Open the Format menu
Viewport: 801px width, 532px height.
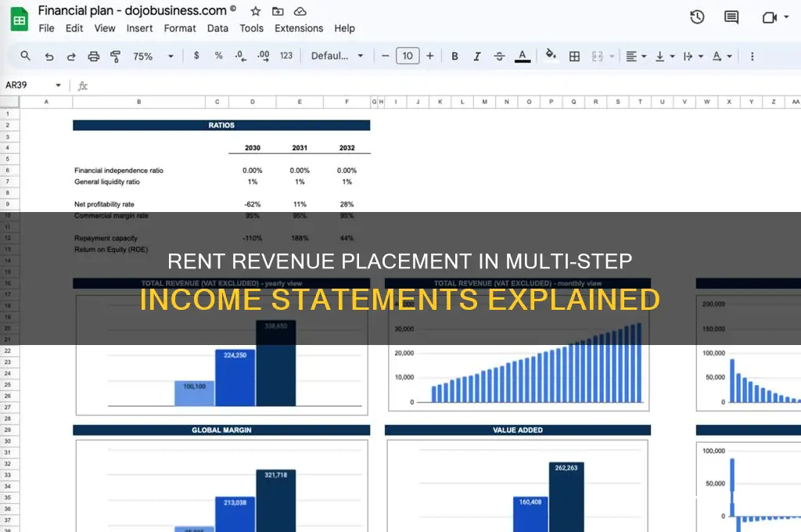pos(180,29)
